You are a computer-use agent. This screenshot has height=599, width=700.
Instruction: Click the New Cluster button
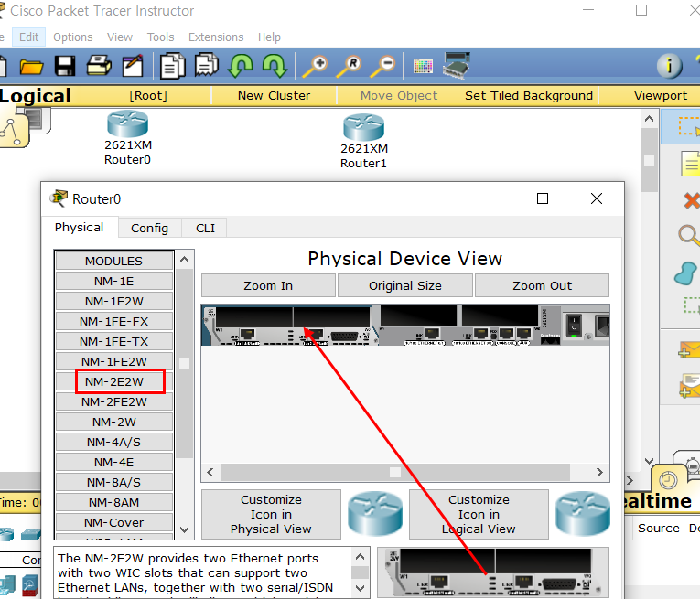click(x=274, y=95)
